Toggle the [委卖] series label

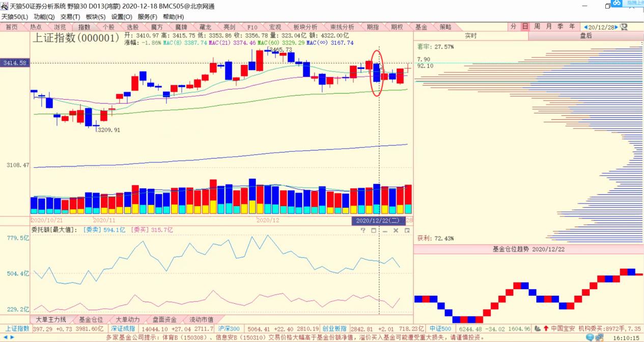click(x=91, y=230)
